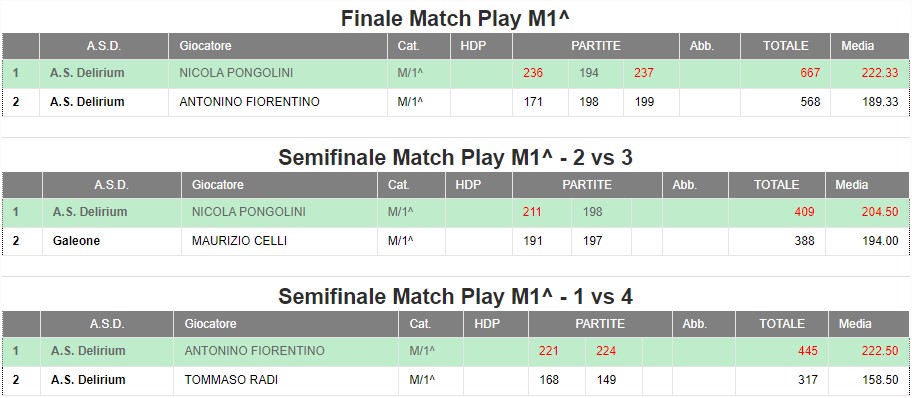Click the 158.50 average for Tommaso Radi
This screenshot has height=398, width=912.
pos(880,380)
